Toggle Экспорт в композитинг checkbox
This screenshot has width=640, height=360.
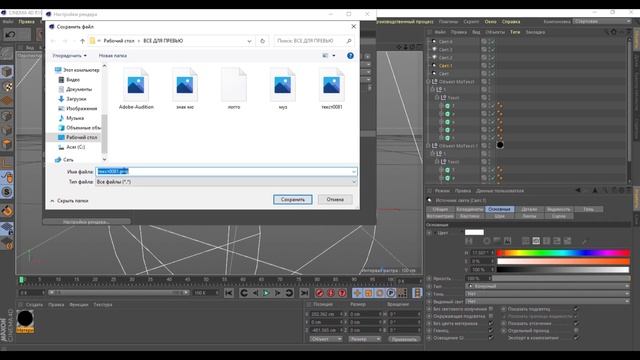pyautogui.click(x=576, y=338)
